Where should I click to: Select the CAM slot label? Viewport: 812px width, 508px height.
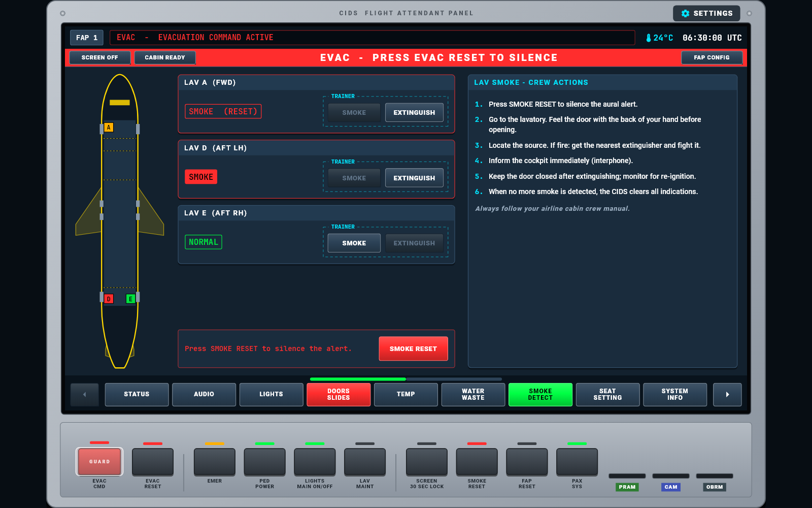click(x=671, y=487)
